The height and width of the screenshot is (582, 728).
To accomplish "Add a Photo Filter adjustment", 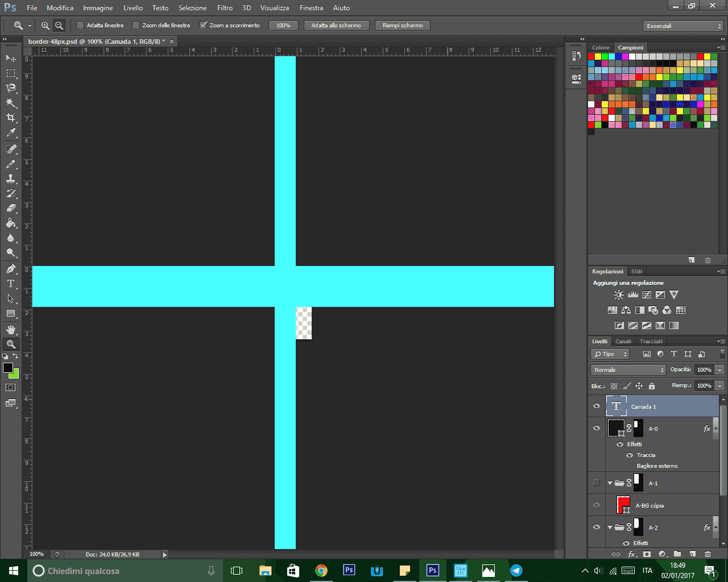I will [653, 310].
